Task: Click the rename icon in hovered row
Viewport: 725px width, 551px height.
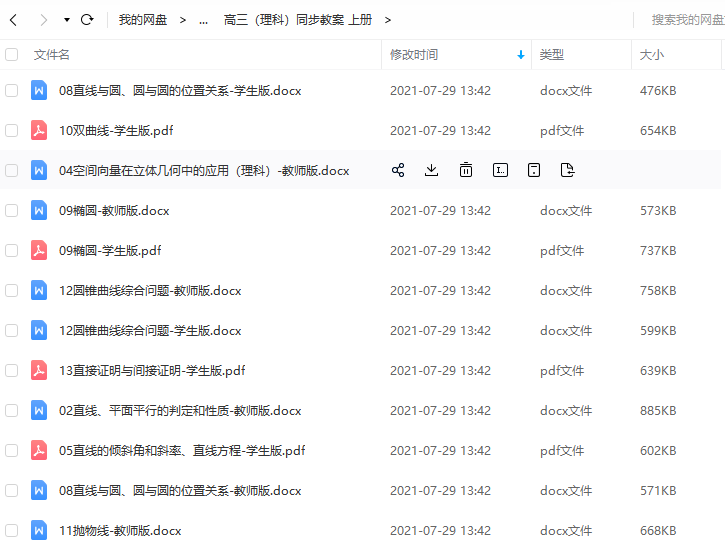Action: 500,170
